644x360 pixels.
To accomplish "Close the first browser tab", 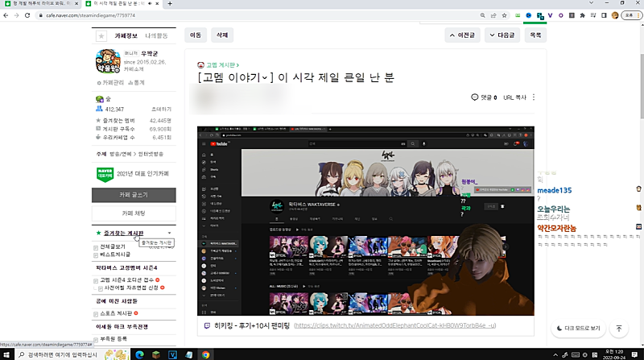I will [76, 3].
